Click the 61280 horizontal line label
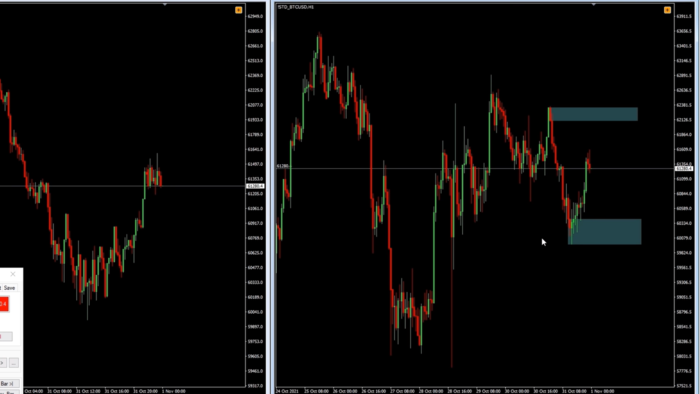The width and height of the screenshot is (700, 394). coord(283,166)
